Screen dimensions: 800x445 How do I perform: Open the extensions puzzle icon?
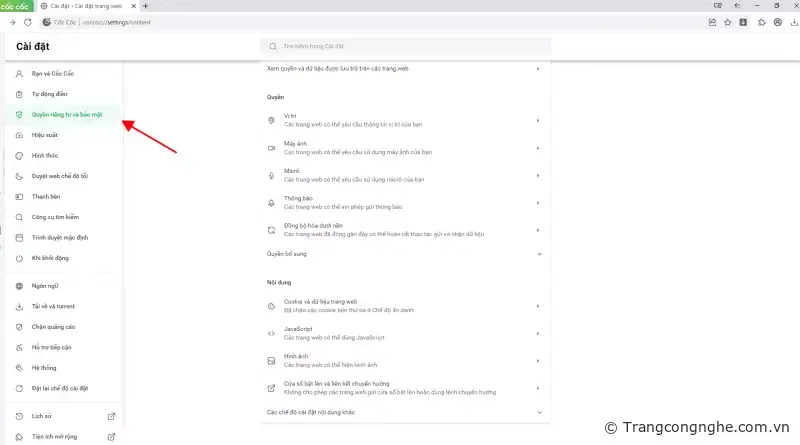(762, 21)
